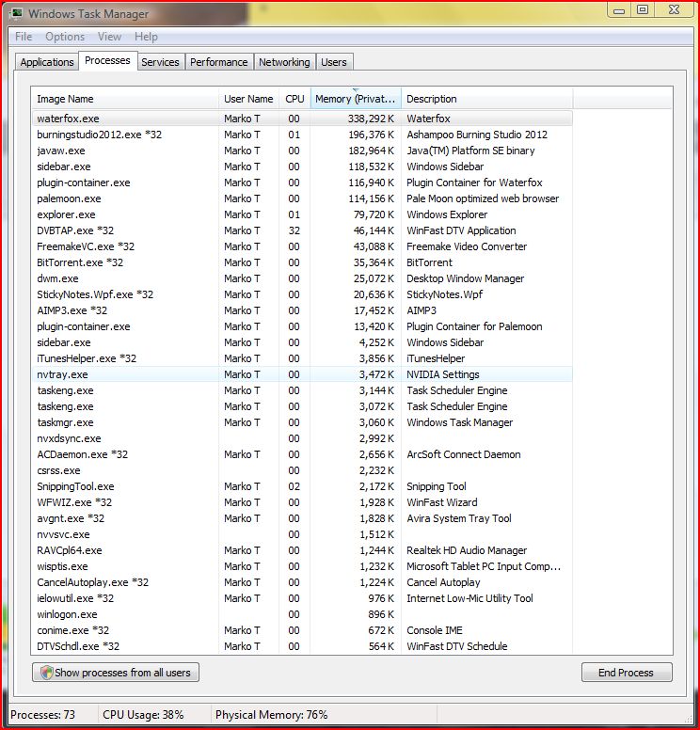Click the End Process button
This screenshot has width=700, height=730.
tap(627, 673)
